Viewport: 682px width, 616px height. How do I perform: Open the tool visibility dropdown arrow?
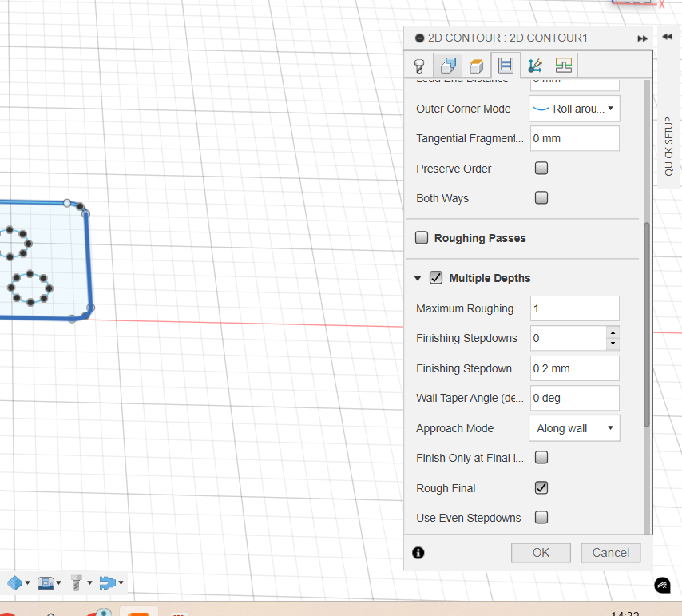pos(89,583)
